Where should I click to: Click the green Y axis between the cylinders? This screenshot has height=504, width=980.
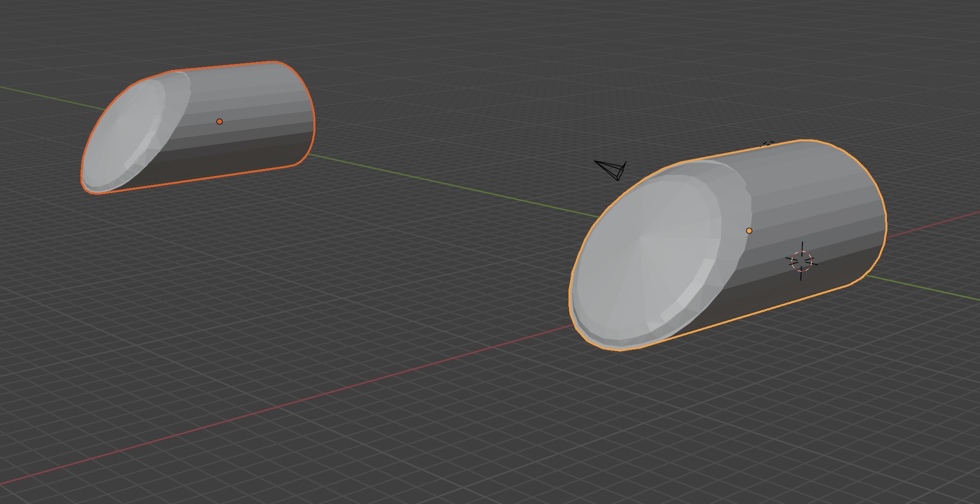coord(453,186)
